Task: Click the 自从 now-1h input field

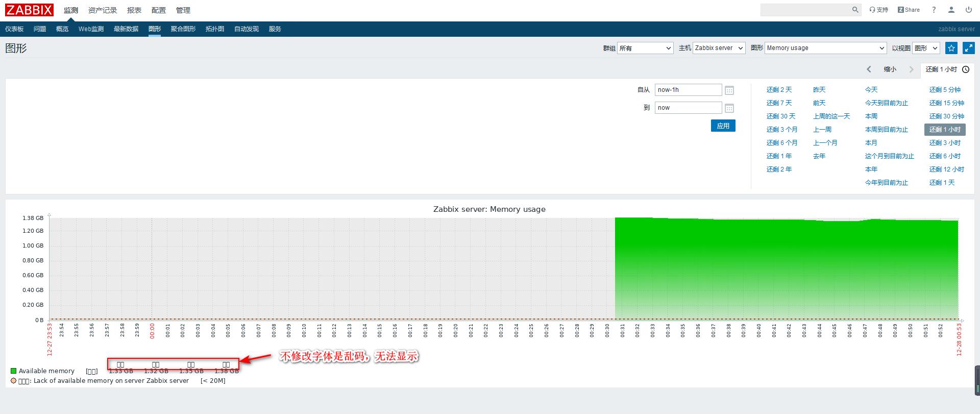Action: click(x=689, y=90)
